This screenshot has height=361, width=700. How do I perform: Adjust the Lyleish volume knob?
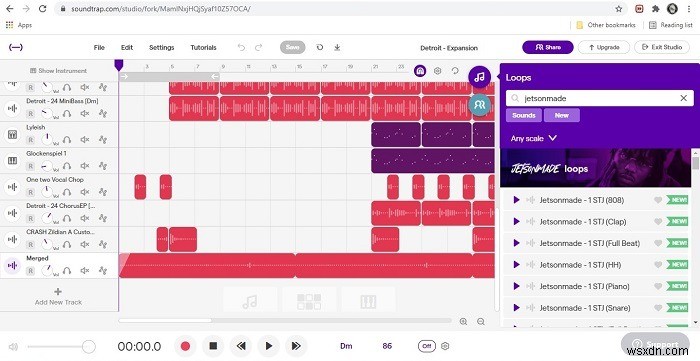(47, 140)
